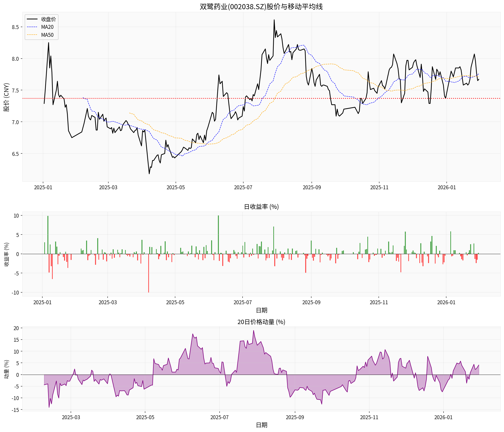Click the 10 tick on the returns axis

(x=16, y=216)
